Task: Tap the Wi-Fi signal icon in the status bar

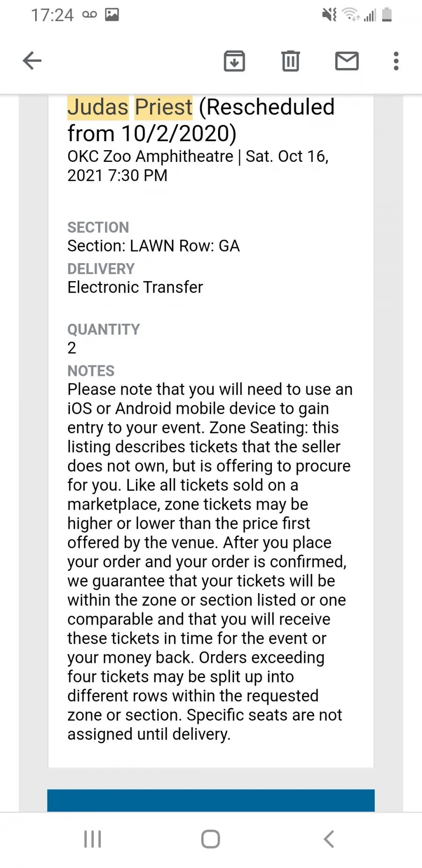Action: [x=350, y=15]
